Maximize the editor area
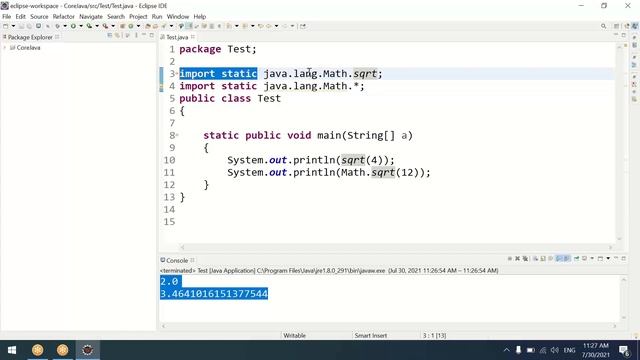 [x=623, y=36]
